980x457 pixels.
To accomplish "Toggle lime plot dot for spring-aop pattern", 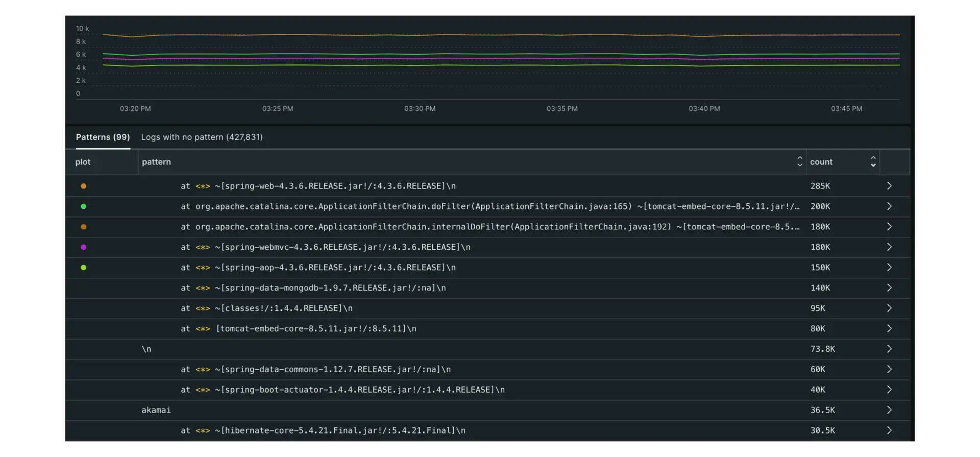I will pos(84,268).
